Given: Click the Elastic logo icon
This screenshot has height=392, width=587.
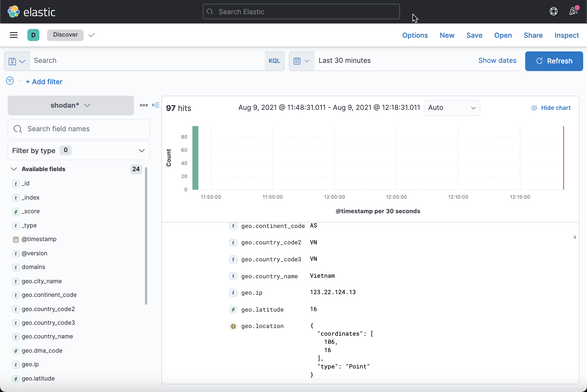Looking at the screenshot, I should [13, 11].
